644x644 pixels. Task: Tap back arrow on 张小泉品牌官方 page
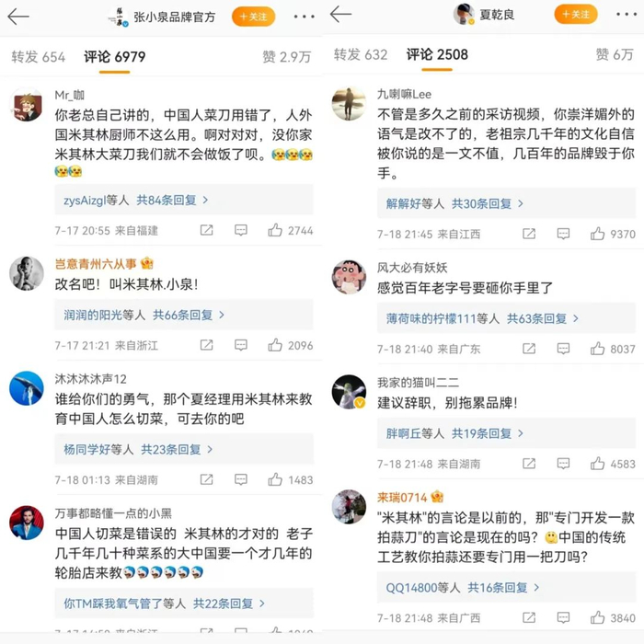pos(18,17)
